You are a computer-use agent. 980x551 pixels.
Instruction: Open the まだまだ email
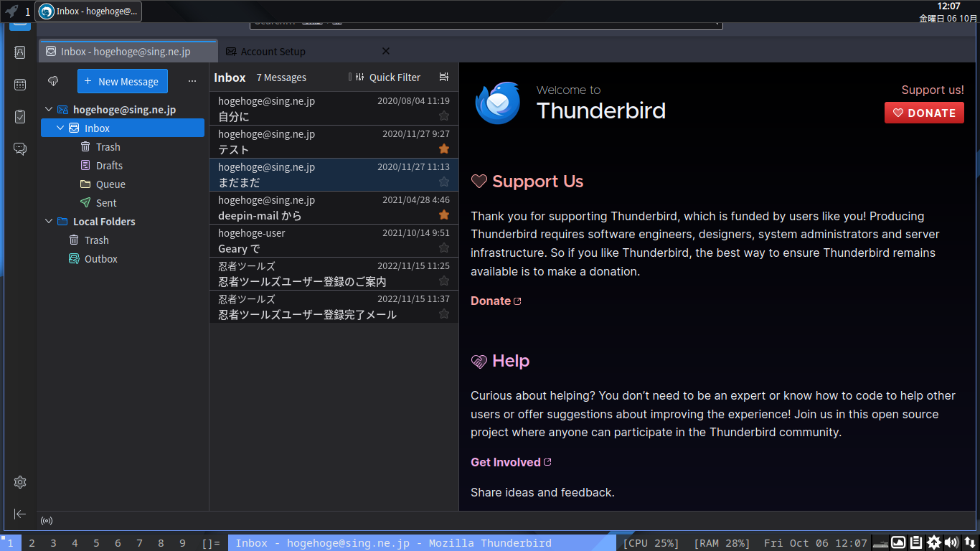pos(334,174)
